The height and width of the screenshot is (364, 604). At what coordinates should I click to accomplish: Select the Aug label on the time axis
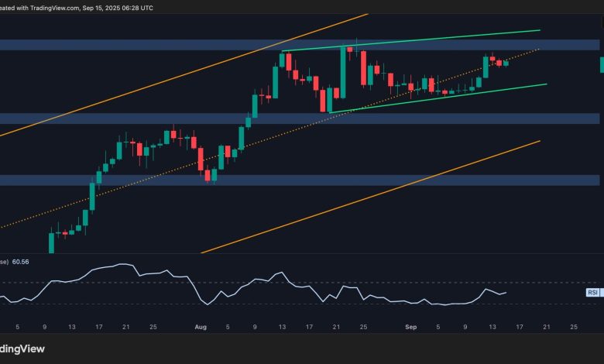[201, 327]
